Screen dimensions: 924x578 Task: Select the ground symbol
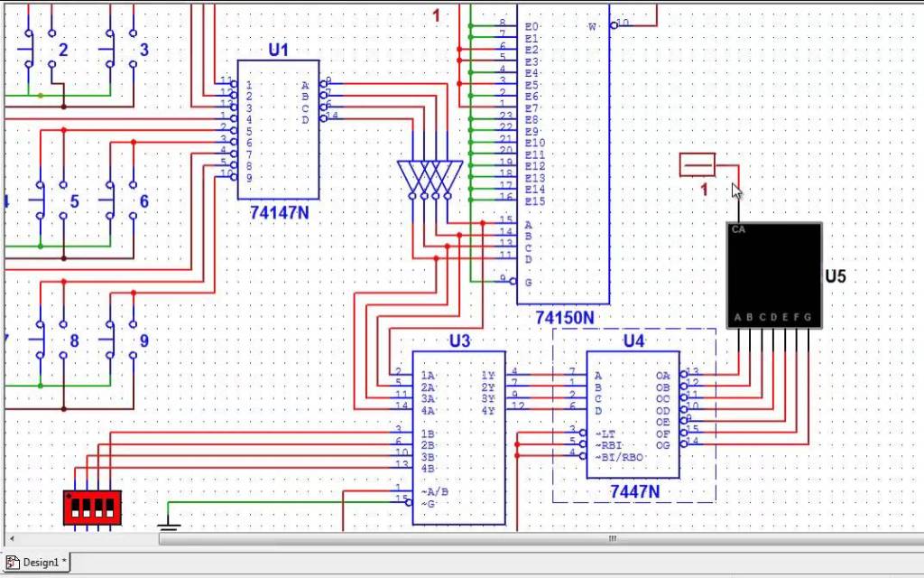pyautogui.click(x=169, y=523)
